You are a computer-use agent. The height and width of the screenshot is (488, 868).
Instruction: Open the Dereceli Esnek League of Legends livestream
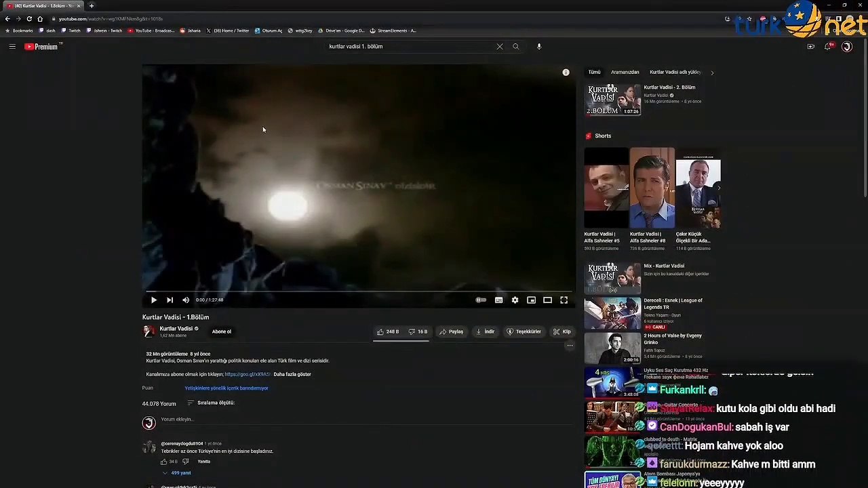point(612,313)
